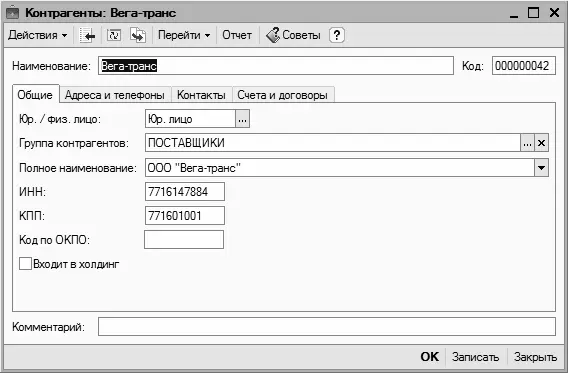Close window with title bar X
This screenshot has width=568, height=373.
click(x=555, y=13)
